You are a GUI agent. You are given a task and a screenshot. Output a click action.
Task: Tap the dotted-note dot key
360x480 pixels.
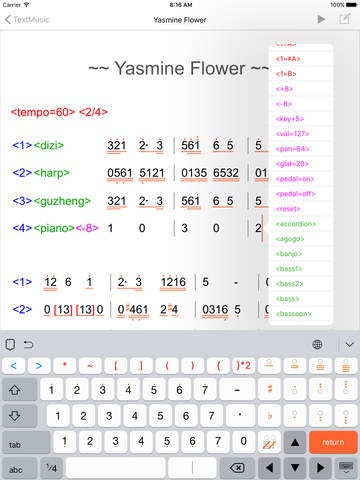[x=240, y=416]
